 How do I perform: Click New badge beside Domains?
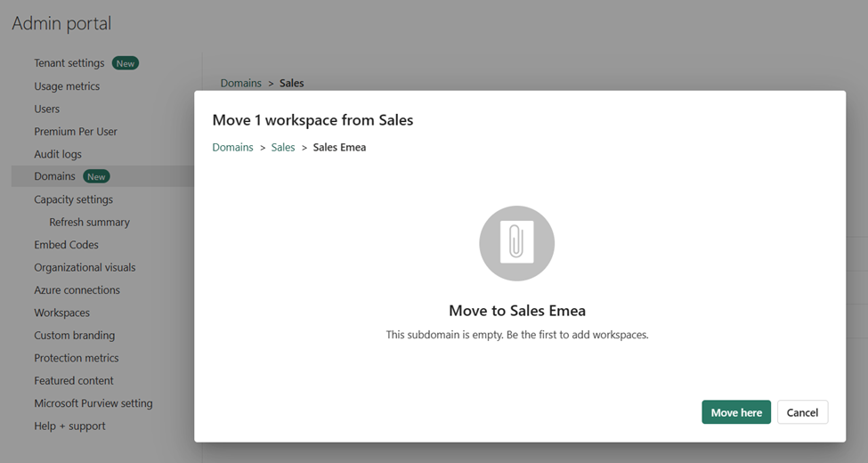point(96,176)
